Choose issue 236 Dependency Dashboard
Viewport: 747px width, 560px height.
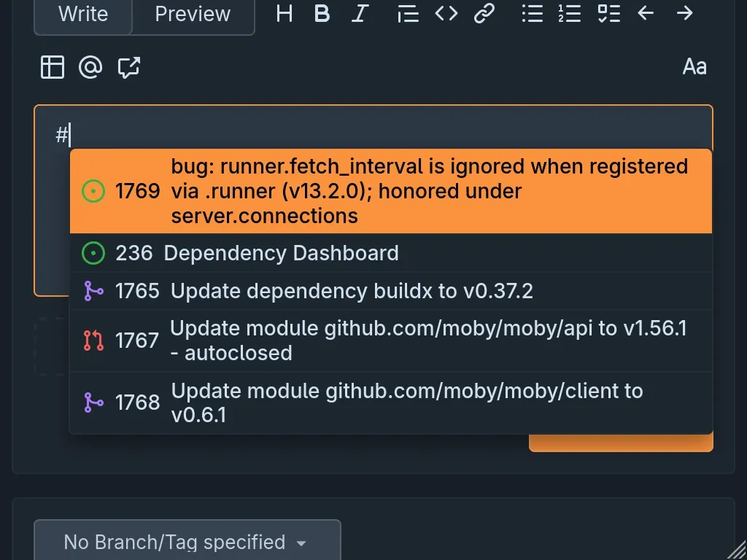point(391,253)
